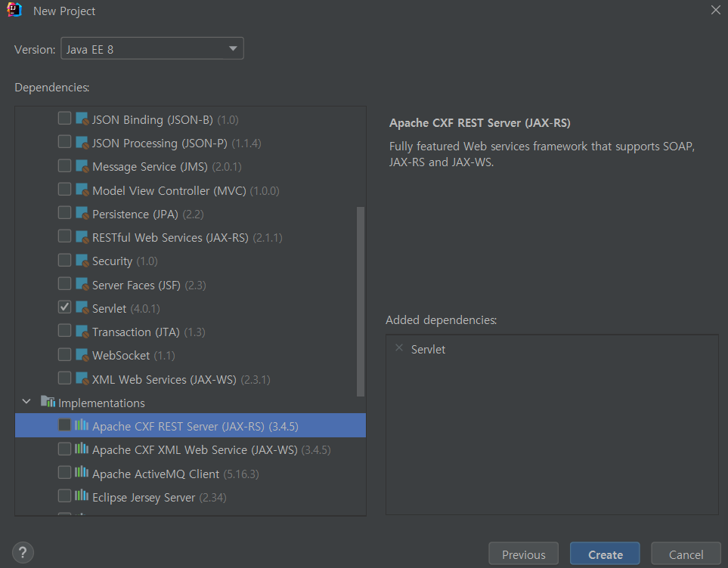Enable the JSON Processing (JSON-P) checkbox
Viewport: 728px width, 568px height.
[x=64, y=141]
